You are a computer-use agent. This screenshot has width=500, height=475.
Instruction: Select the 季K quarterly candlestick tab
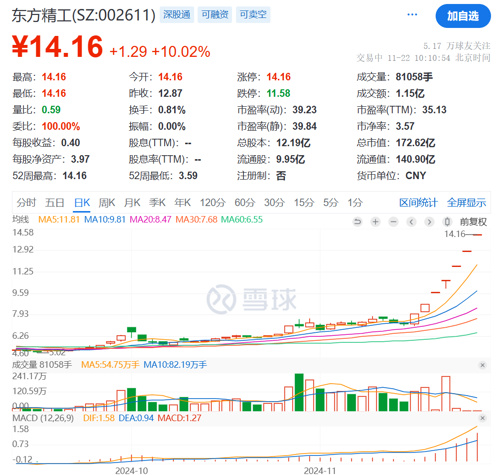tap(157, 203)
